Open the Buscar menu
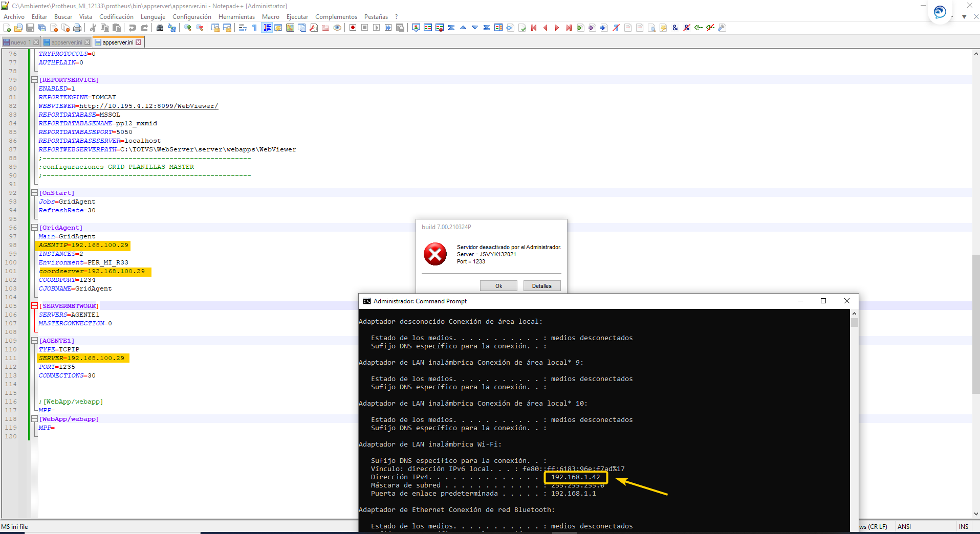 coord(63,17)
